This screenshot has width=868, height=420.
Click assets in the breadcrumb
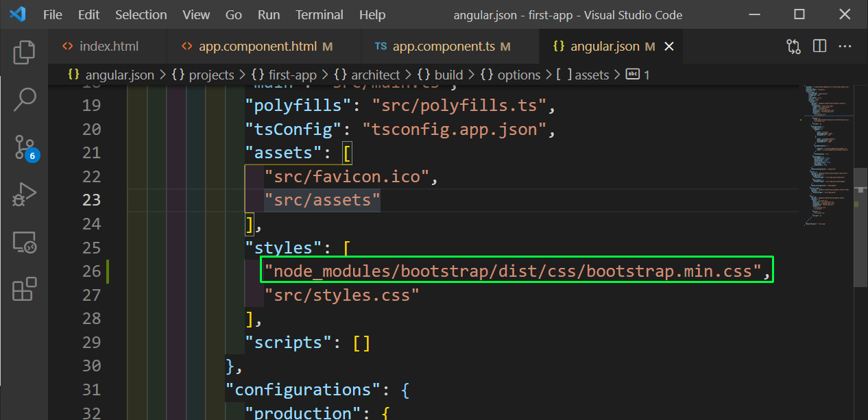pos(583,75)
